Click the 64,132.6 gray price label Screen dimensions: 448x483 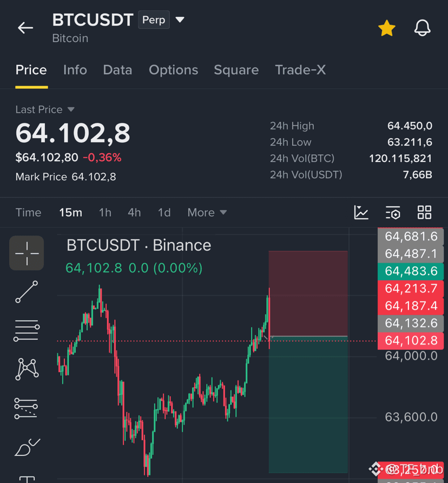pyautogui.click(x=411, y=323)
